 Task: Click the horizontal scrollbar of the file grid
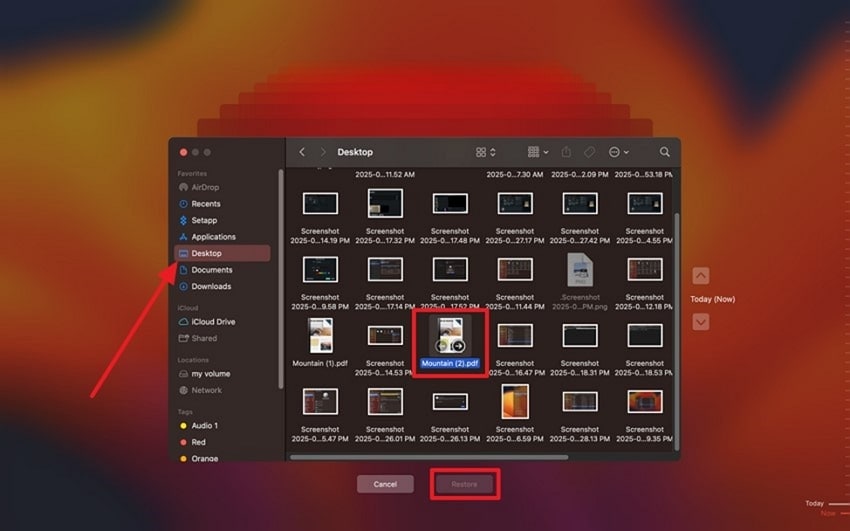coord(429,457)
